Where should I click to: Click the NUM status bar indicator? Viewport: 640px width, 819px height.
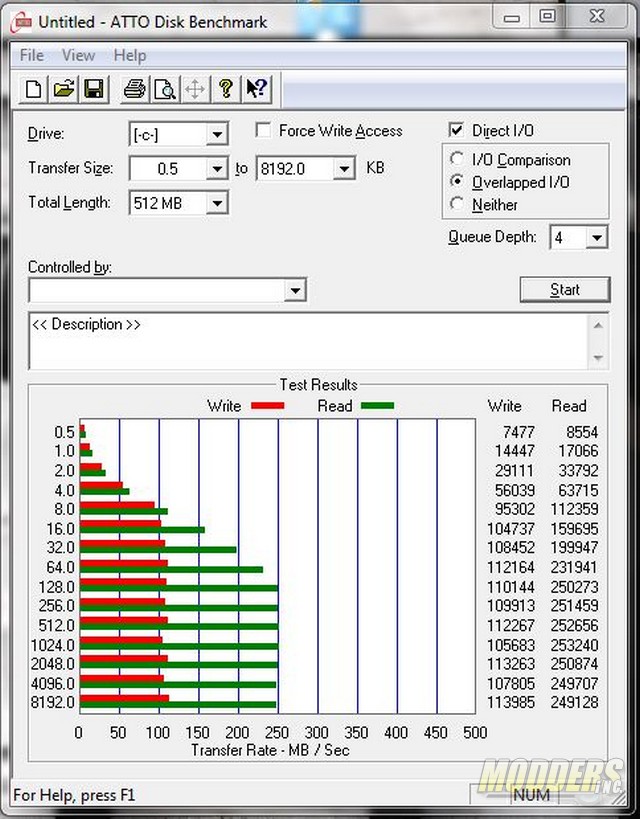[x=531, y=795]
